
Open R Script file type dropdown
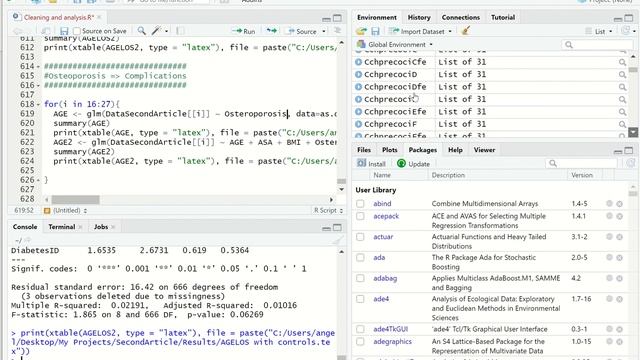328,210
